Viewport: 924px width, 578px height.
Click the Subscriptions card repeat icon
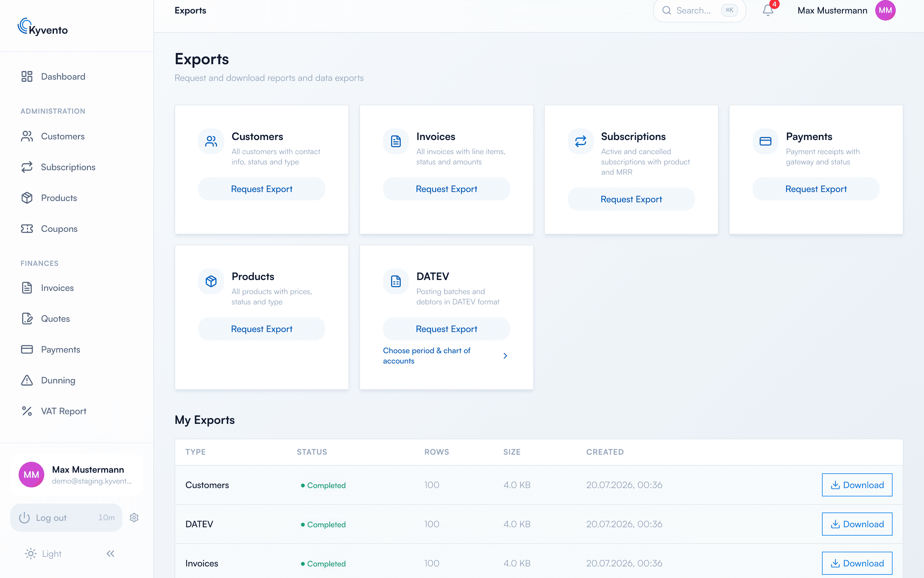[581, 141]
